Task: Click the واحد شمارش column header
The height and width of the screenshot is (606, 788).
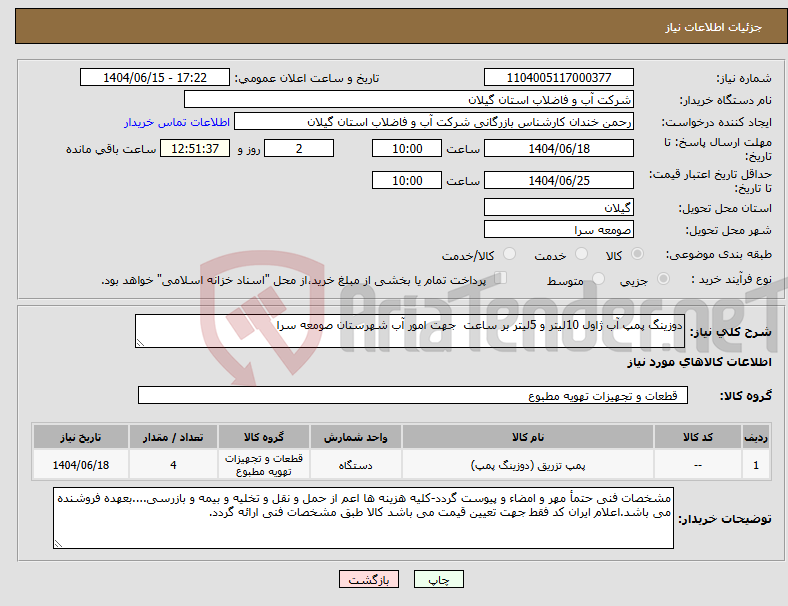Action: click(355, 437)
